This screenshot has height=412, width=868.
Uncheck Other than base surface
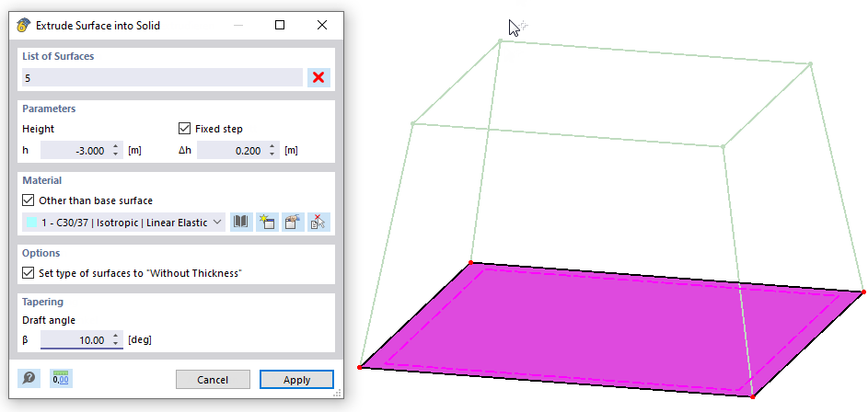point(28,200)
